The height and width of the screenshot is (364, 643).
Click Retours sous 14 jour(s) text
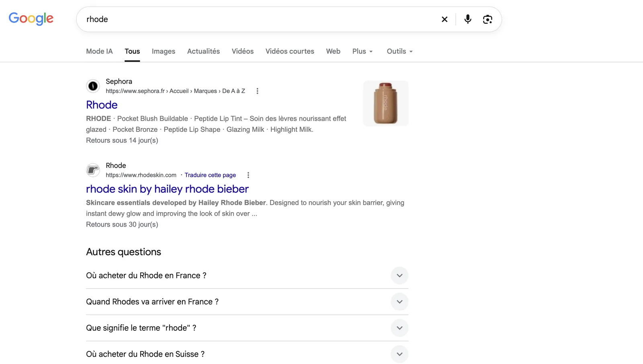[x=122, y=140]
